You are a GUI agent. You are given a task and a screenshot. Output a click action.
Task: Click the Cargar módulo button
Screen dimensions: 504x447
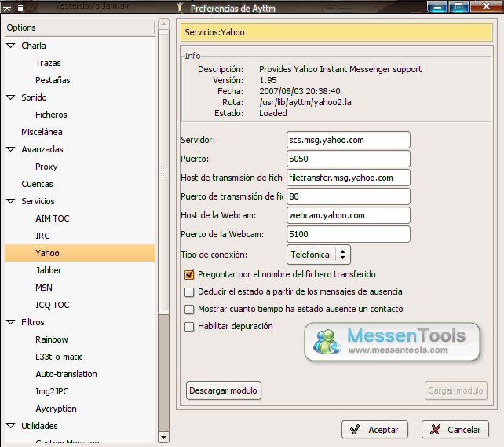tap(456, 390)
